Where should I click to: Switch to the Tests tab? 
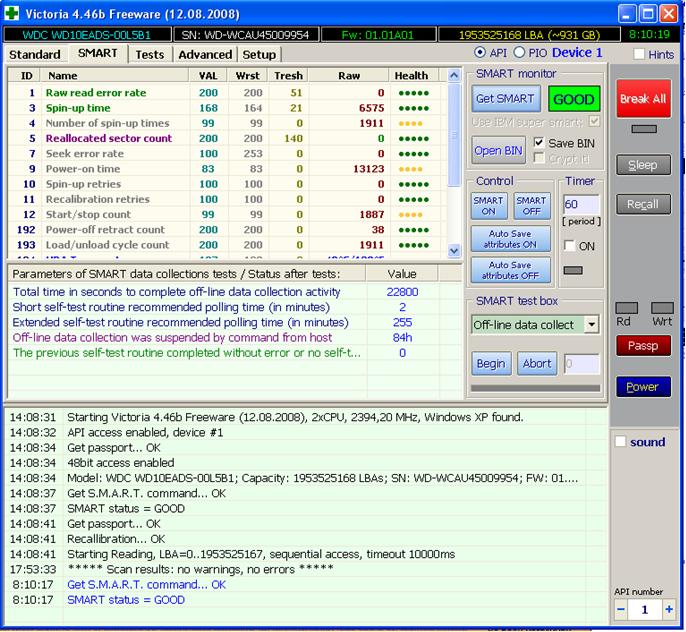(x=150, y=55)
